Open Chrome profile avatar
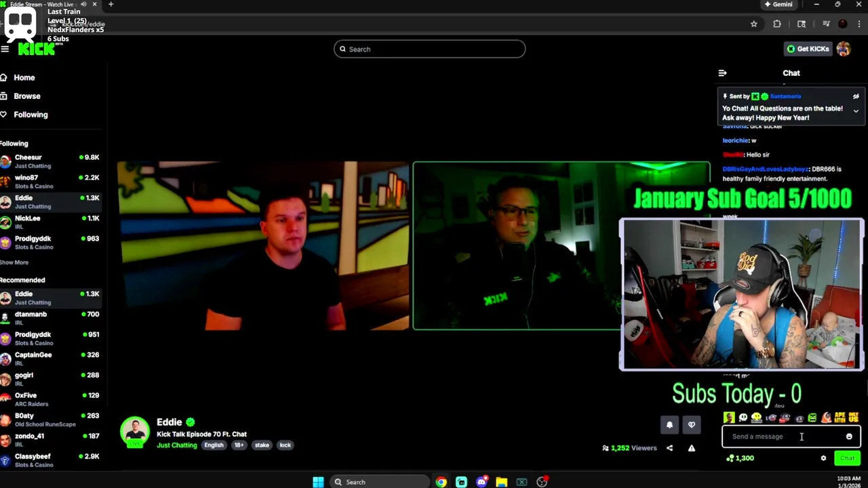 (843, 24)
